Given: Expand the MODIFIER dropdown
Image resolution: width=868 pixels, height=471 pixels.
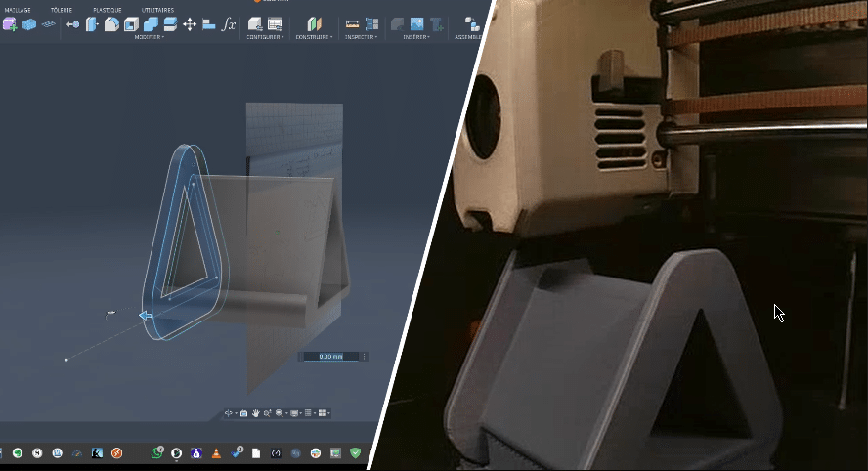Looking at the screenshot, I should 149,37.
